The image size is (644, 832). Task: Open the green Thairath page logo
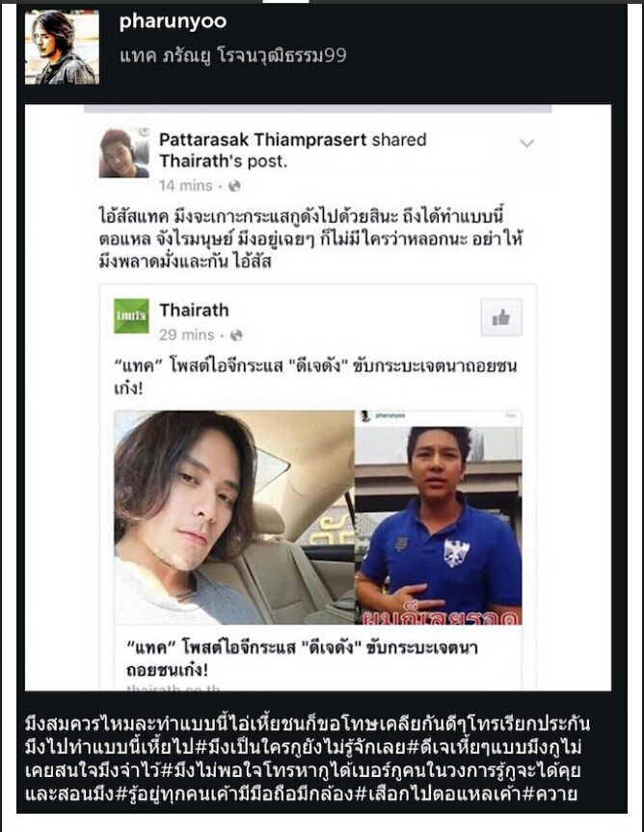131,315
